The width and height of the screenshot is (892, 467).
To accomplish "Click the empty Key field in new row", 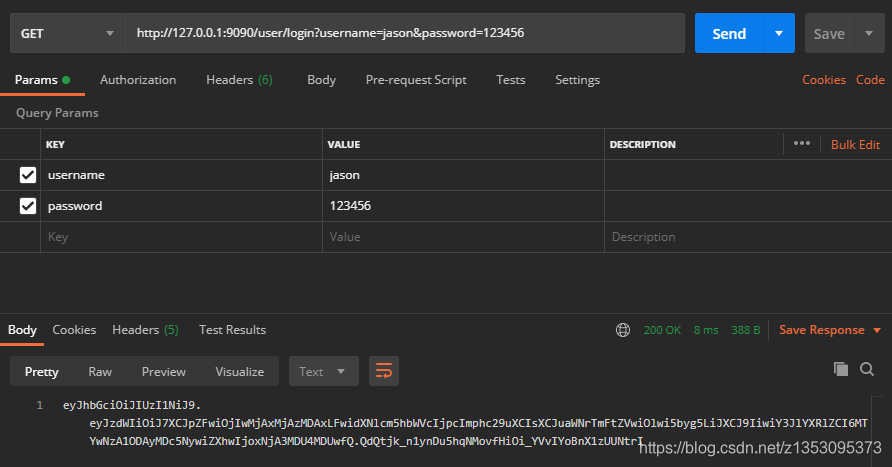I will (181, 237).
